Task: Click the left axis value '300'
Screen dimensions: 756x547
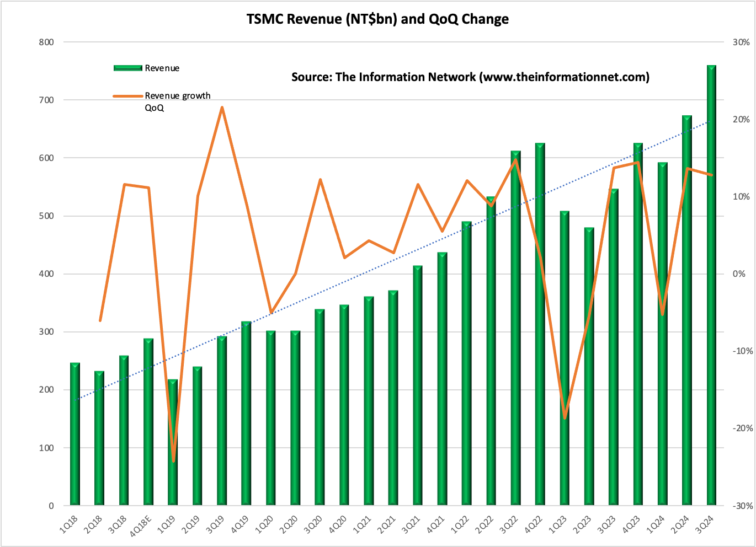Action: tap(47, 332)
